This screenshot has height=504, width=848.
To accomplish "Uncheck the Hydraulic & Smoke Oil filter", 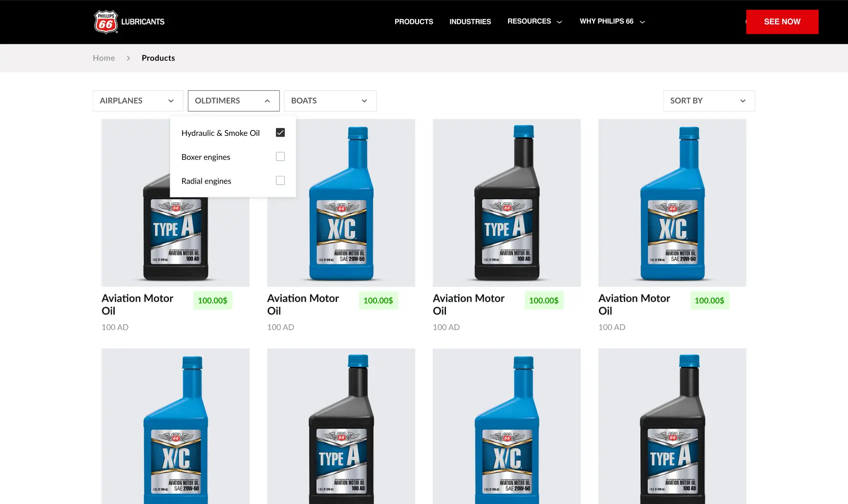I will (280, 132).
